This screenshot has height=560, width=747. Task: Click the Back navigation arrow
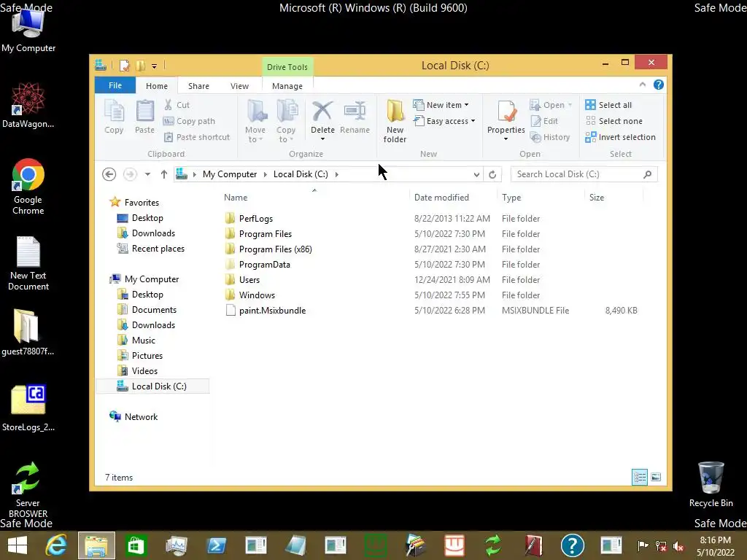coord(109,174)
